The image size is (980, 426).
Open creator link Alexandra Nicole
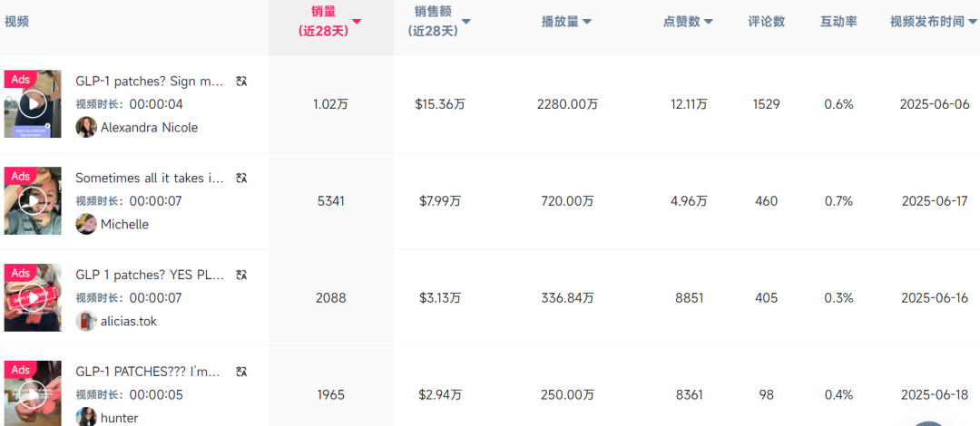click(x=149, y=128)
